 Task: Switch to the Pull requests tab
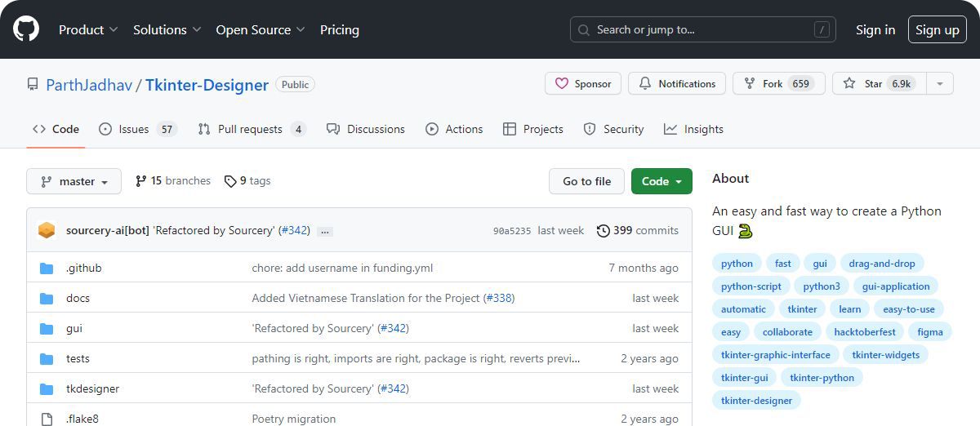click(x=252, y=129)
